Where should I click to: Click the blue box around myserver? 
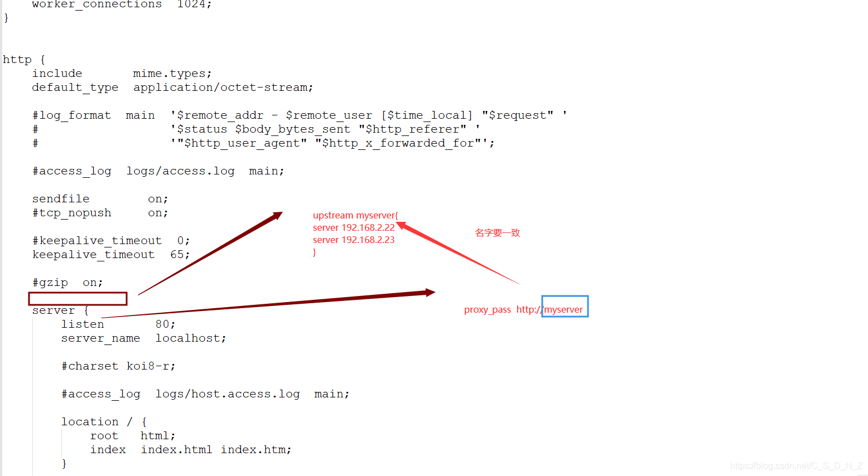point(565,307)
